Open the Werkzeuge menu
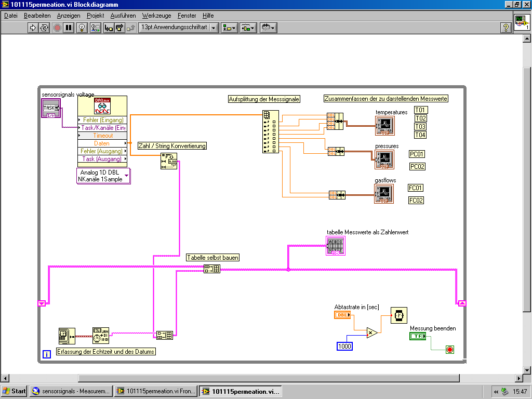The width and height of the screenshot is (532, 399). click(156, 16)
